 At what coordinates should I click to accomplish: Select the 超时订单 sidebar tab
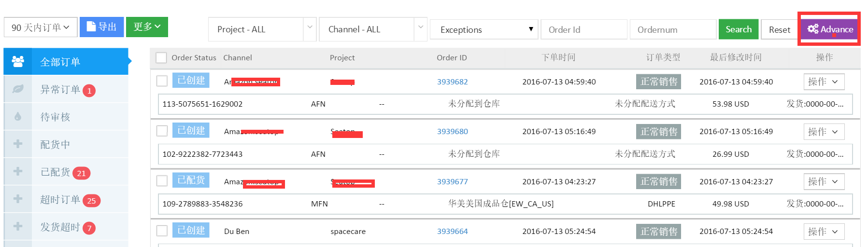pyautogui.click(x=66, y=199)
